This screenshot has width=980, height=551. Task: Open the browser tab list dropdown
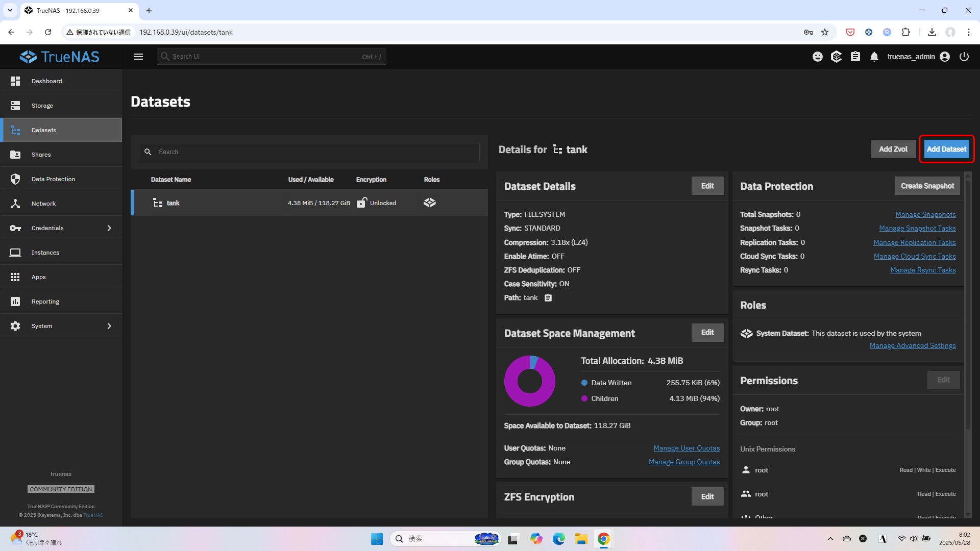pyautogui.click(x=10, y=10)
